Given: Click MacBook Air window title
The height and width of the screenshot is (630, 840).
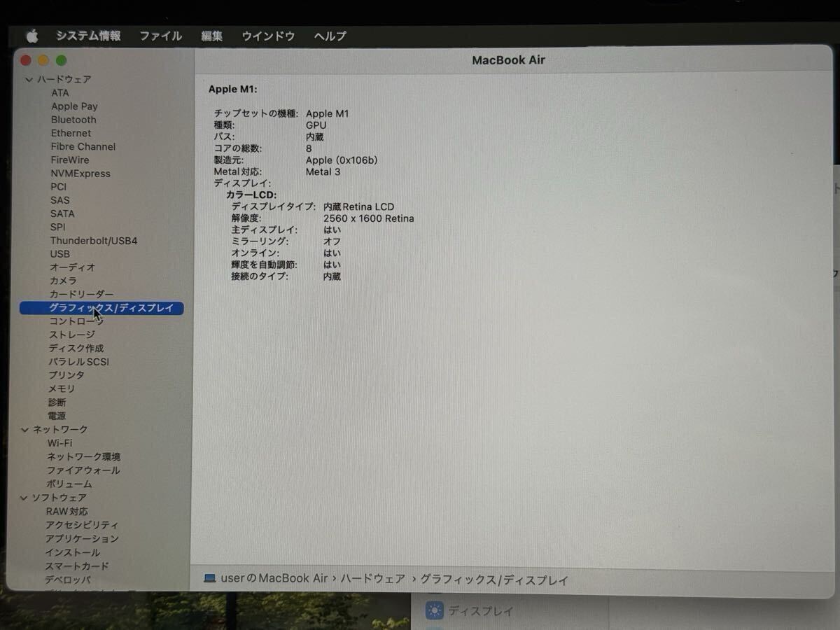Looking at the screenshot, I should (x=508, y=60).
